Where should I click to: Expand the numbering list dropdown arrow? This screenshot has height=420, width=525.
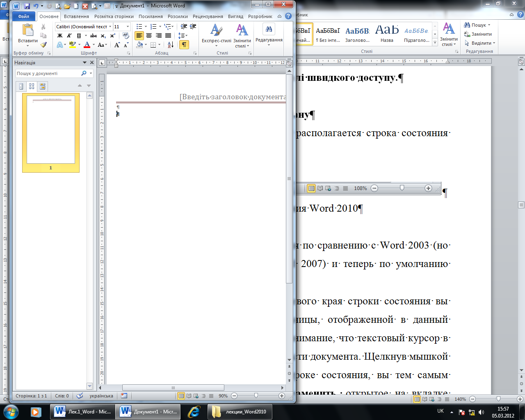(x=160, y=27)
